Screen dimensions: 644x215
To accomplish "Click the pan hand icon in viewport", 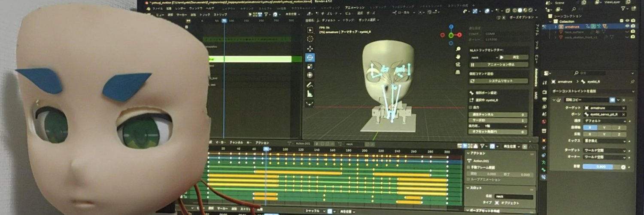I will click(459, 56).
